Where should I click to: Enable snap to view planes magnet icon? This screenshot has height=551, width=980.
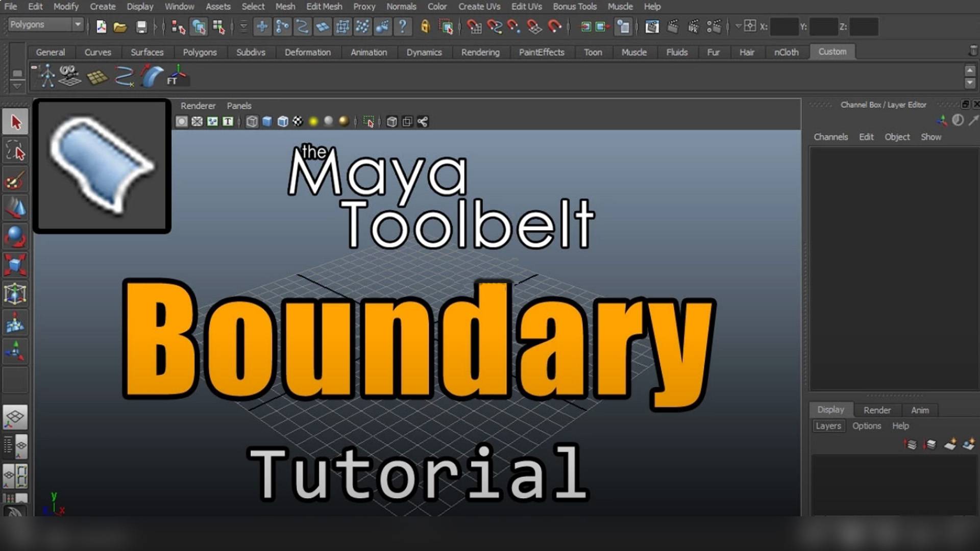pyautogui.click(x=534, y=27)
